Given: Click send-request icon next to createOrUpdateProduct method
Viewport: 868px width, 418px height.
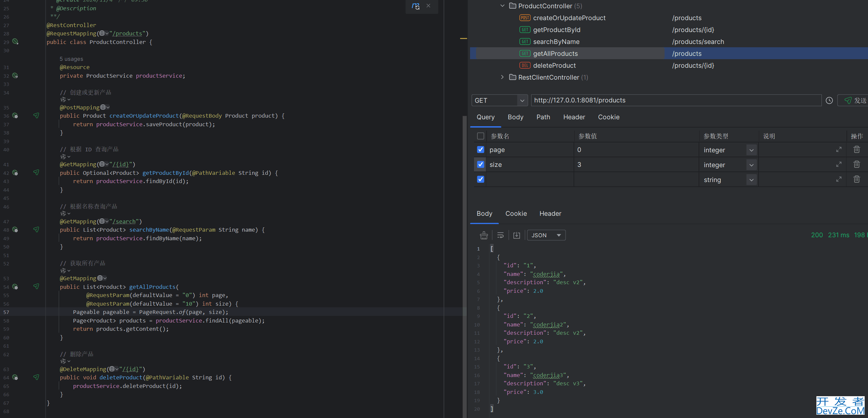Looking at the screenshot, I should click(x=36, y=115).
